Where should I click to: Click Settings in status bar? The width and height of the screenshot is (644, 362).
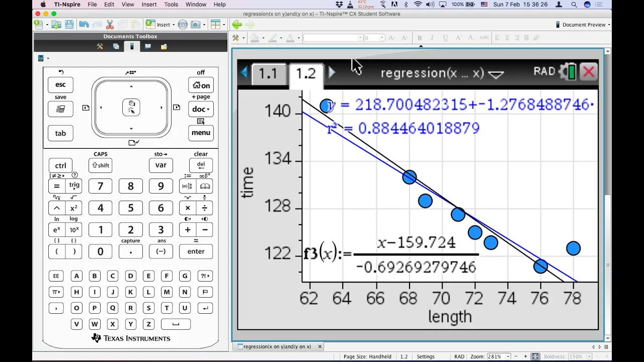426,356
